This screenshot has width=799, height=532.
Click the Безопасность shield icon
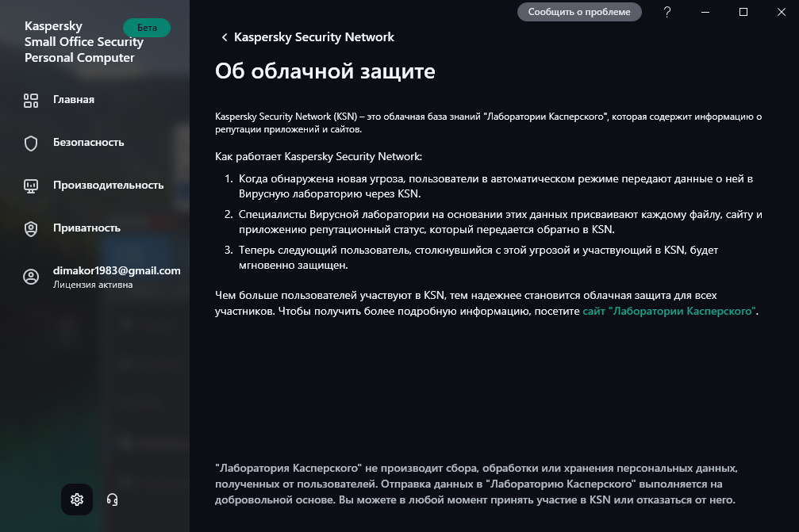click(x=31, y=143)
